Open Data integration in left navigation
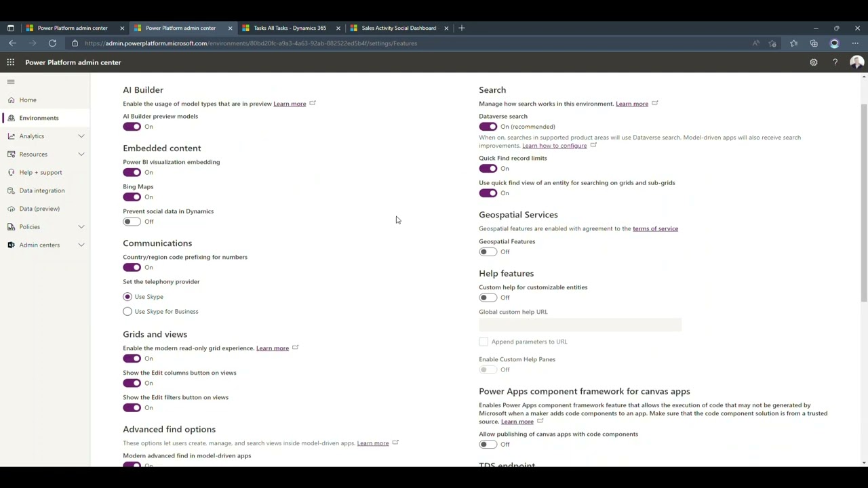 (45, 190)
